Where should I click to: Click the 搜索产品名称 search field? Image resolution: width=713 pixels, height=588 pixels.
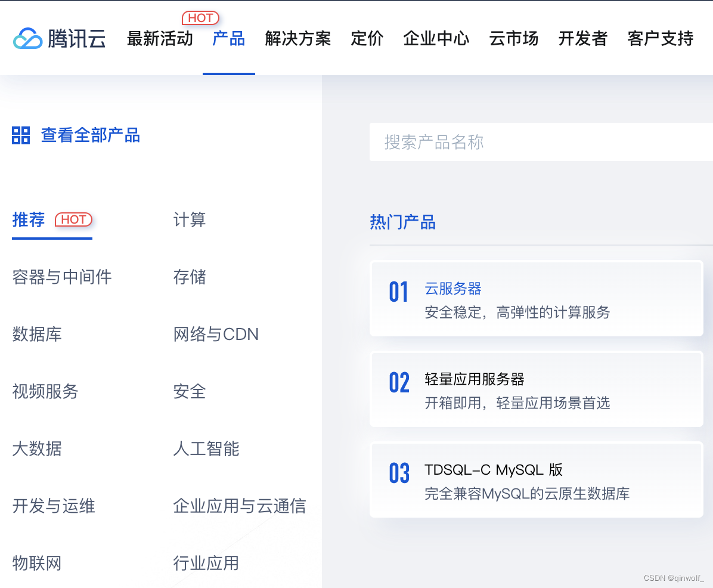tap(537, 142)
